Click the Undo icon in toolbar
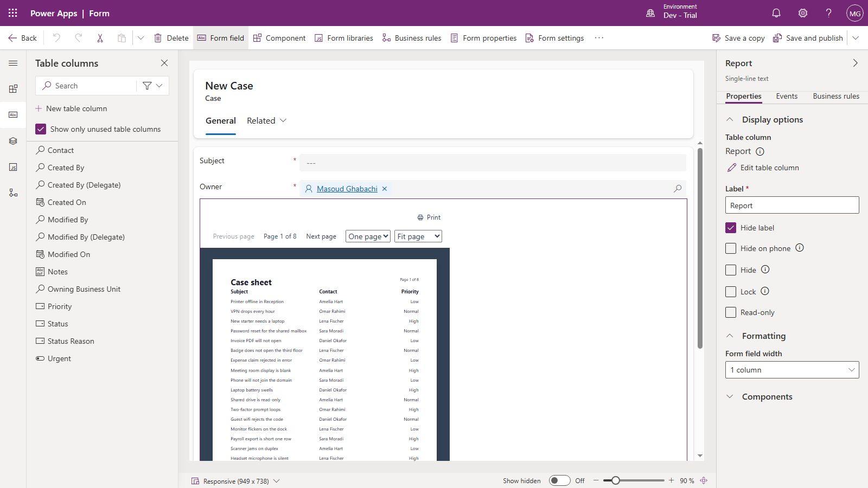868x488 pixels. point(56,38)
